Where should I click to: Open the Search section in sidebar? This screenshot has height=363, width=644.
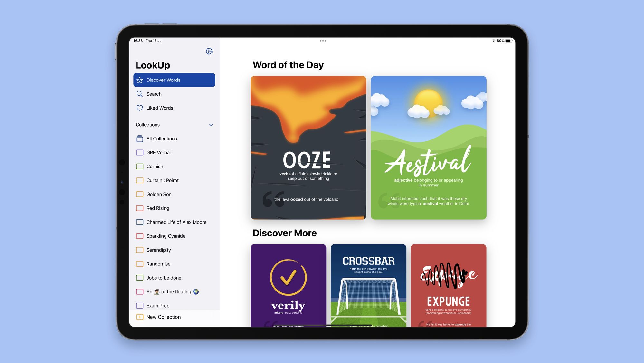point(154,94)
